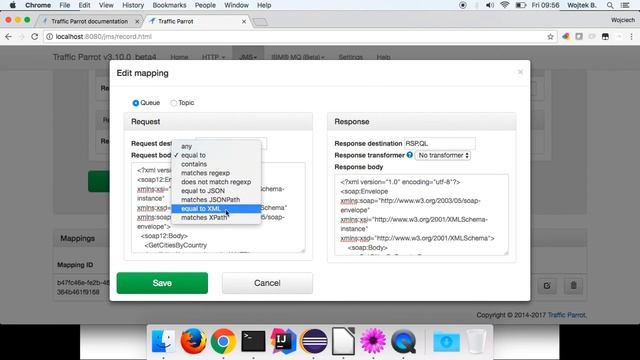Open the View menu
Screen dimensions: 640x360
[x=106, y=5]
